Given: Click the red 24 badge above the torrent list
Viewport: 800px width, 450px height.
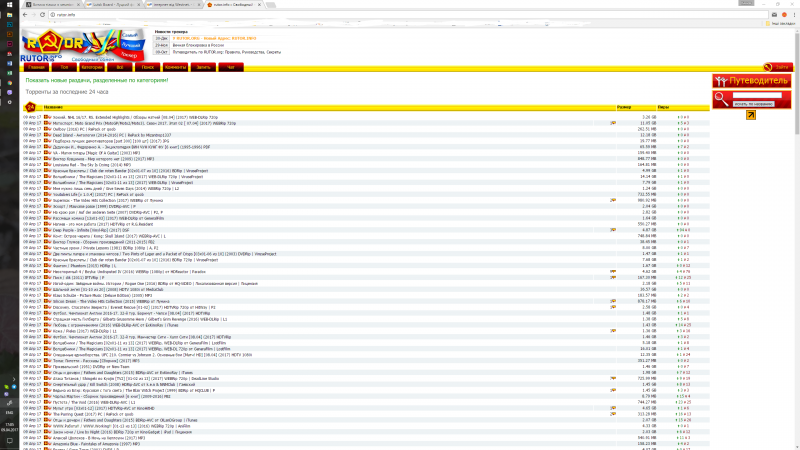Looking at the screenshot, I should point(31,107).
